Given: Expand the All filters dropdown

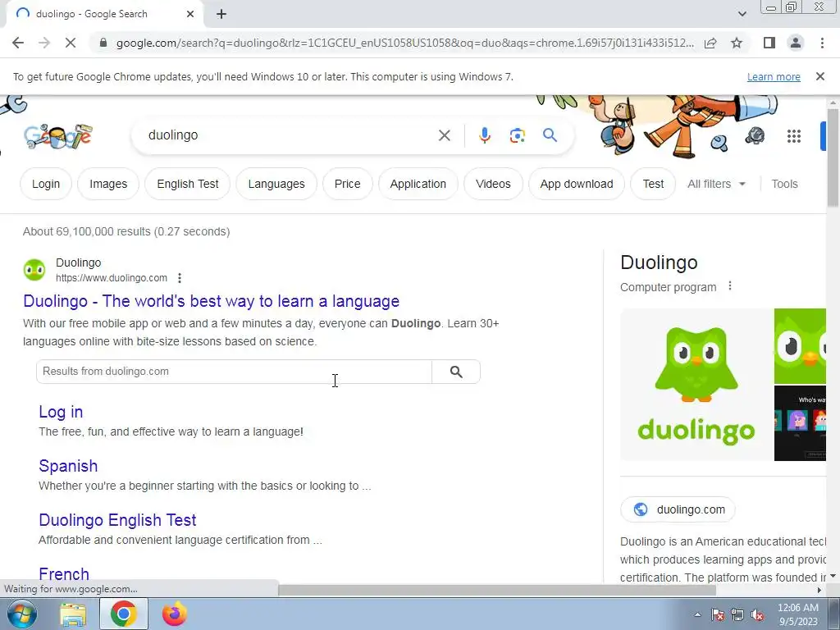Looking at the screenshot, I should point(716,184).
